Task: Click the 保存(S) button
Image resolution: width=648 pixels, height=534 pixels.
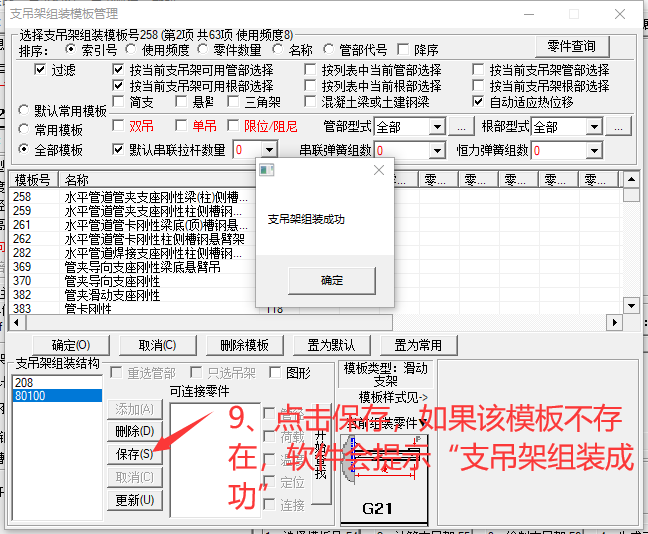Action: click(x=134, y=454)
